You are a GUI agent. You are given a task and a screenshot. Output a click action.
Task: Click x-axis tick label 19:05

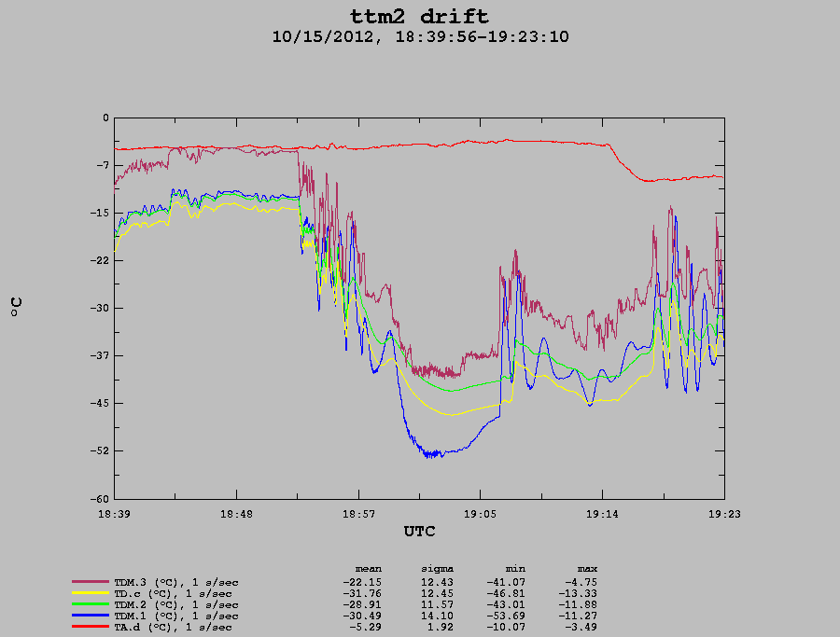(x=480, y=515)
